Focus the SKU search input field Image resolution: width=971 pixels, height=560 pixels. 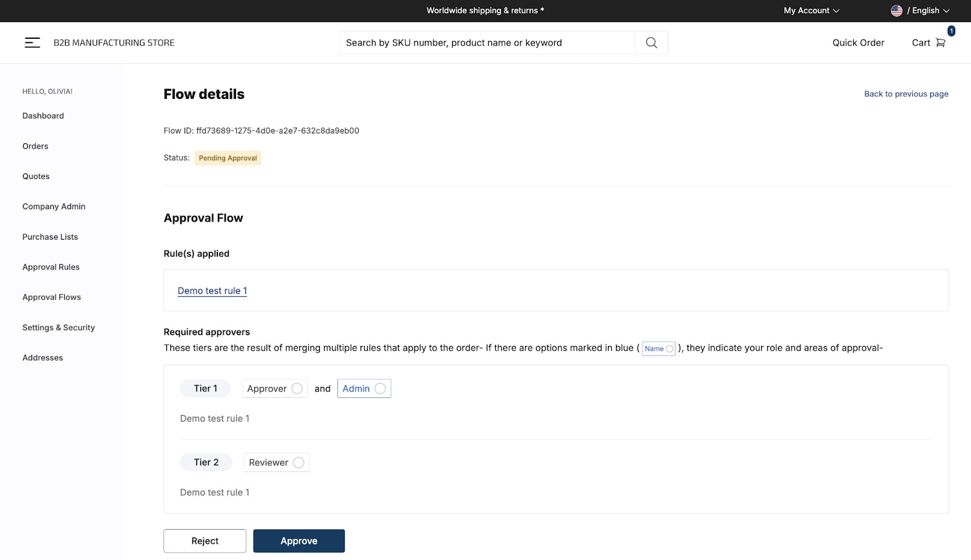click(487, 42)
